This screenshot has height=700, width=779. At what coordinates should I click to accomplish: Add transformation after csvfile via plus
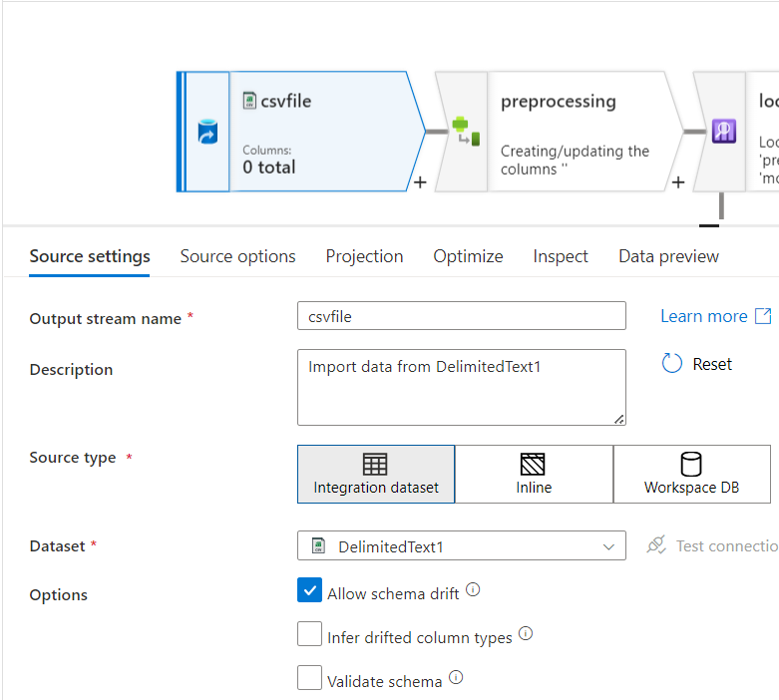[x=420, y=182]
